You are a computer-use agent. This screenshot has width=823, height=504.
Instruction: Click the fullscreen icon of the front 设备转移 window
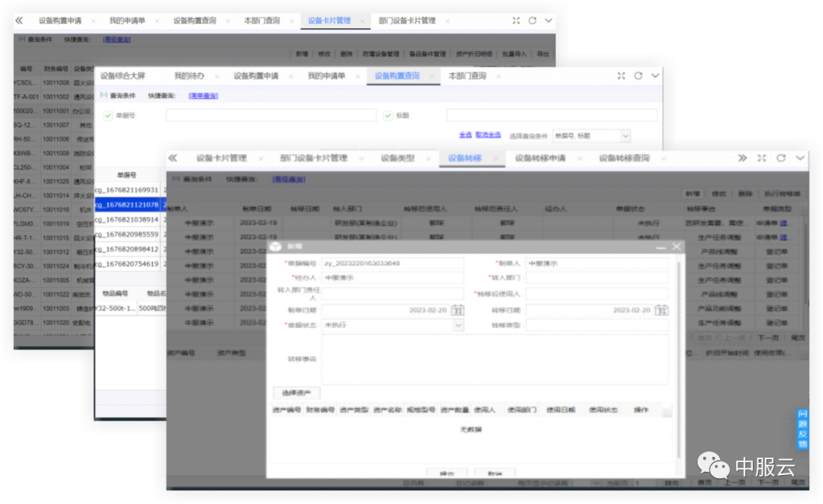[x=761, y=158]
